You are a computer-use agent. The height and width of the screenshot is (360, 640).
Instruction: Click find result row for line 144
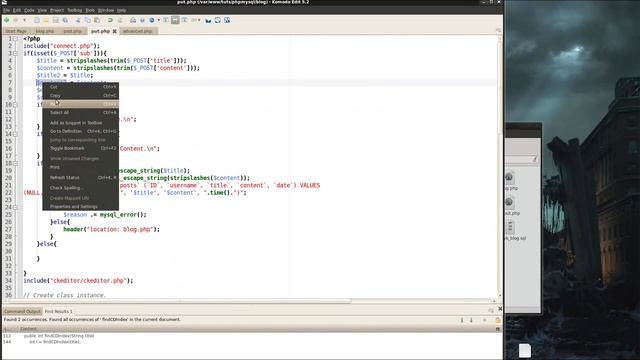tap(251, 342)
